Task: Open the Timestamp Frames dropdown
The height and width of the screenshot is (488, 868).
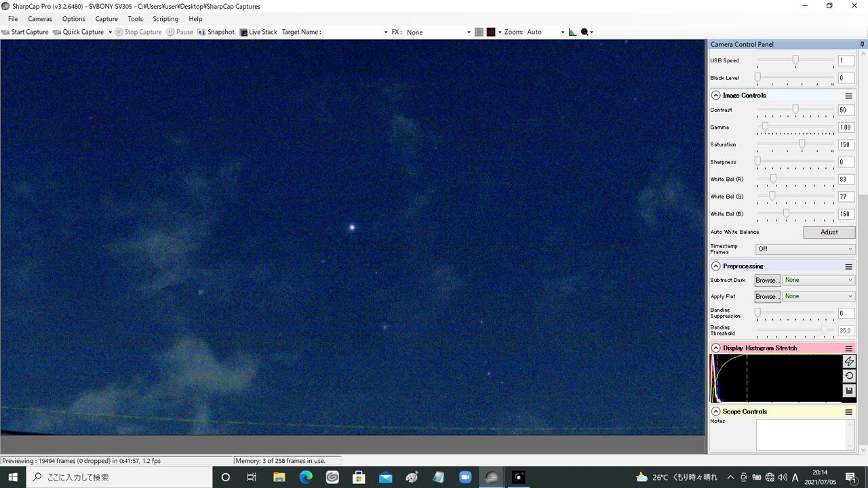Action: [806, 249]
